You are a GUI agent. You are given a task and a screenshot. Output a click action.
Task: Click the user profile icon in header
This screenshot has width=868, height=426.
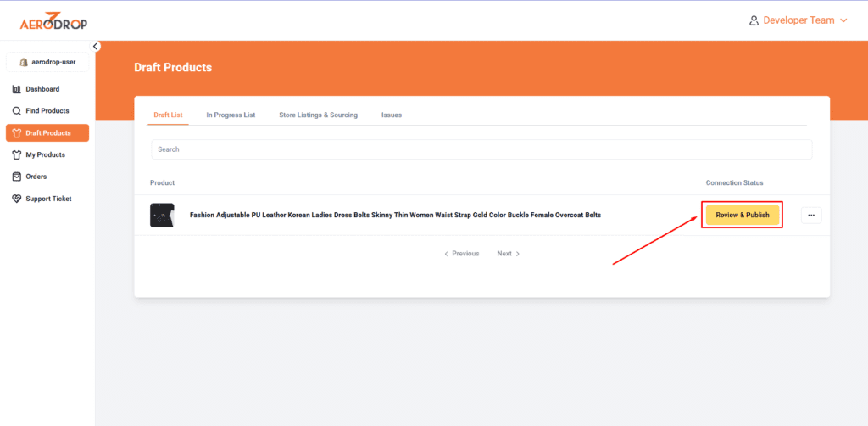coord(754,20)
